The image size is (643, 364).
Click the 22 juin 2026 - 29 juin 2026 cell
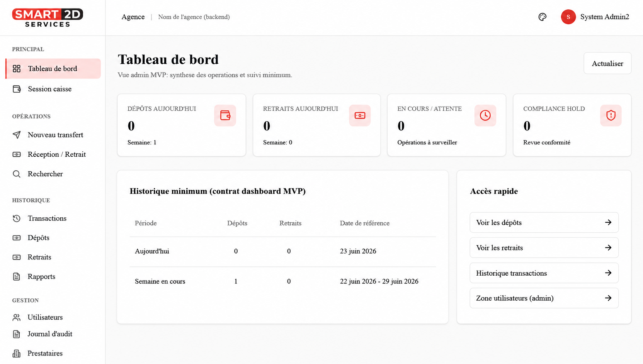click(x=379, y=281)
